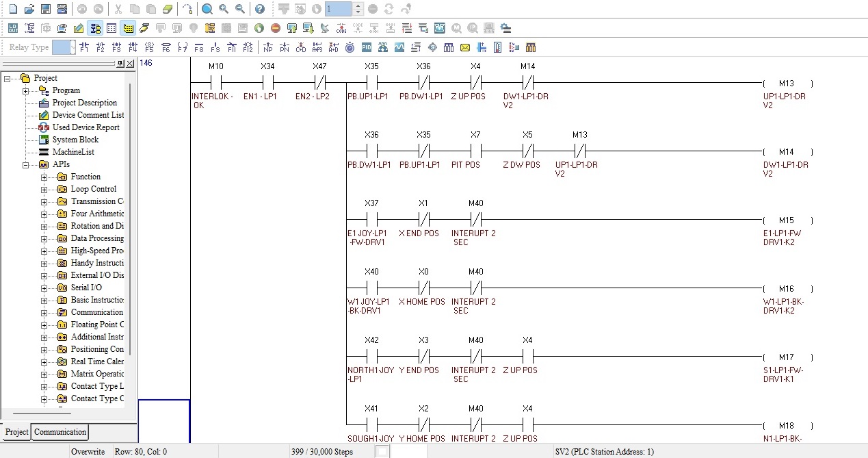The height and width of the screenshot is (458, 868).
Task: Click the Help question mark icon
Action: [x=259, y=9]
